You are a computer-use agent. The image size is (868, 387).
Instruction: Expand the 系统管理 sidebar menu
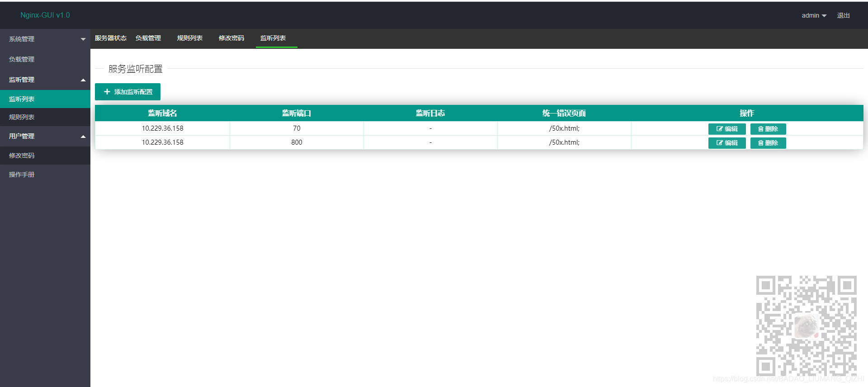(x=45, y=39)
